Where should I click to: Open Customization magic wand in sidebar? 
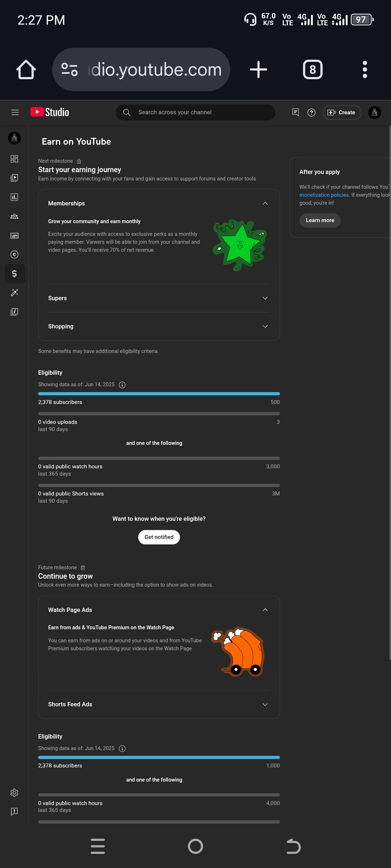point(14,293)
